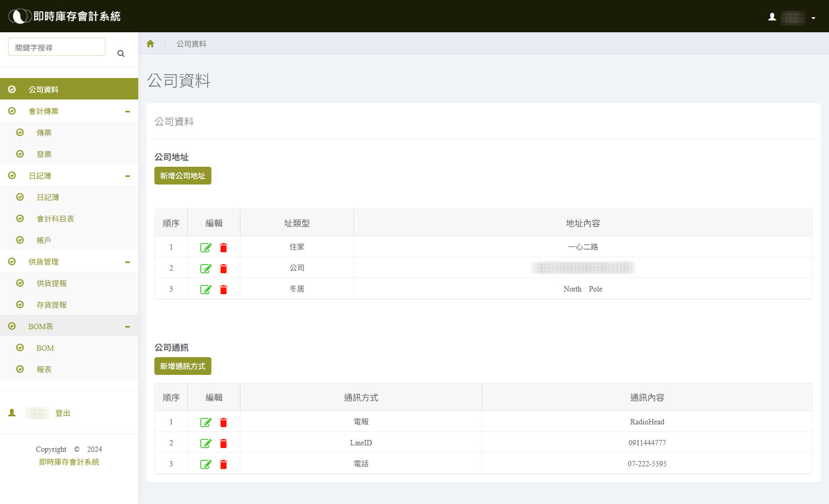Edit the LineID contact row
Screen dimensions: 829x504
[x=206, y=443]
